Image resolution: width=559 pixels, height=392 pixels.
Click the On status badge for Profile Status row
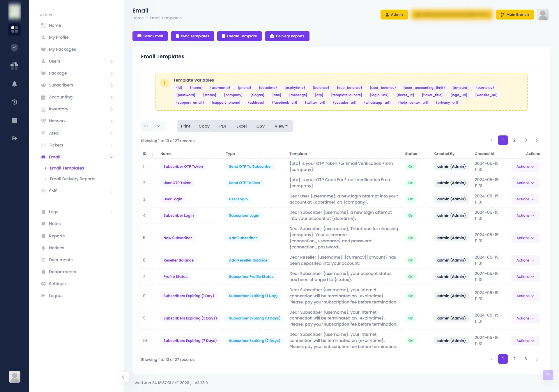click(411, 277)
